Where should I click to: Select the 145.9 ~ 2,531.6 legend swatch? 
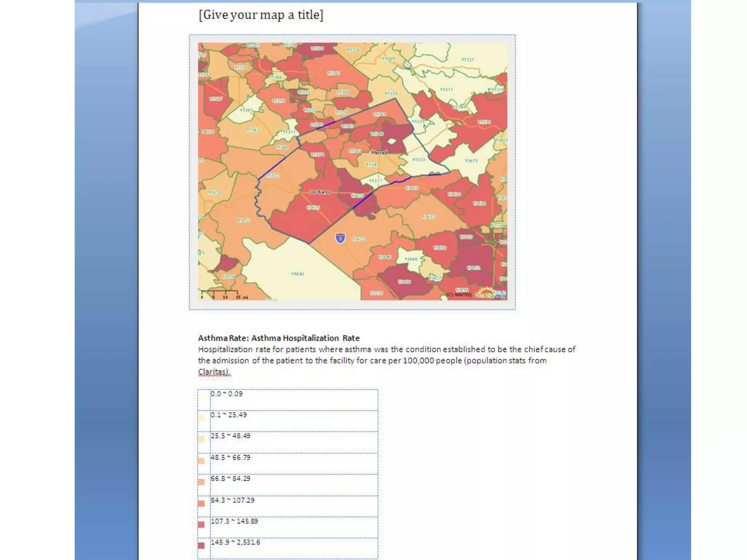[201, 546]
